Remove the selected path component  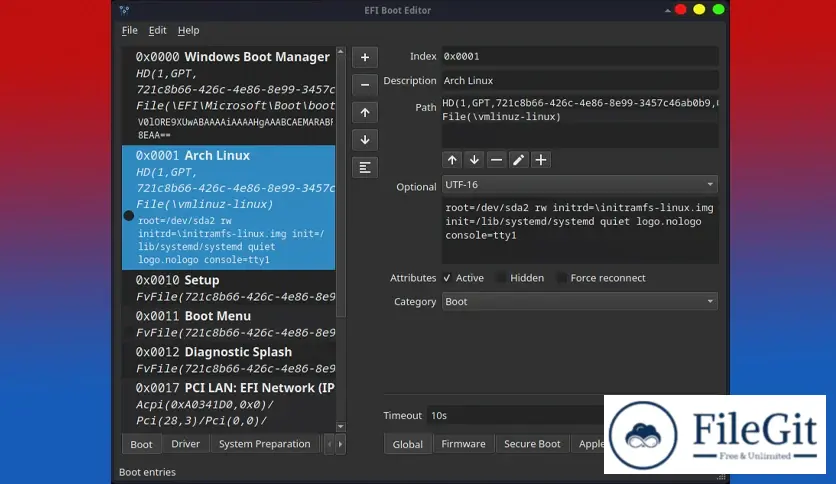tap(496, 160)
